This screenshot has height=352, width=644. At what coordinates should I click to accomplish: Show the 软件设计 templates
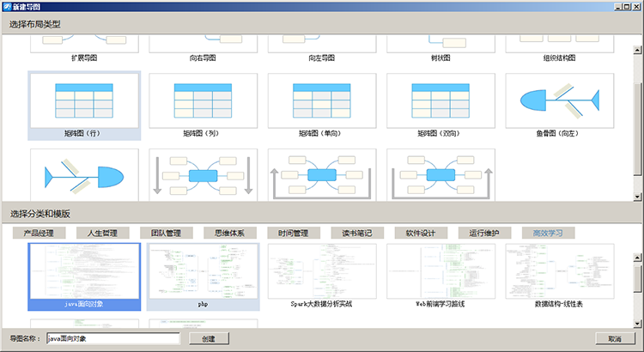click(420, 233)
